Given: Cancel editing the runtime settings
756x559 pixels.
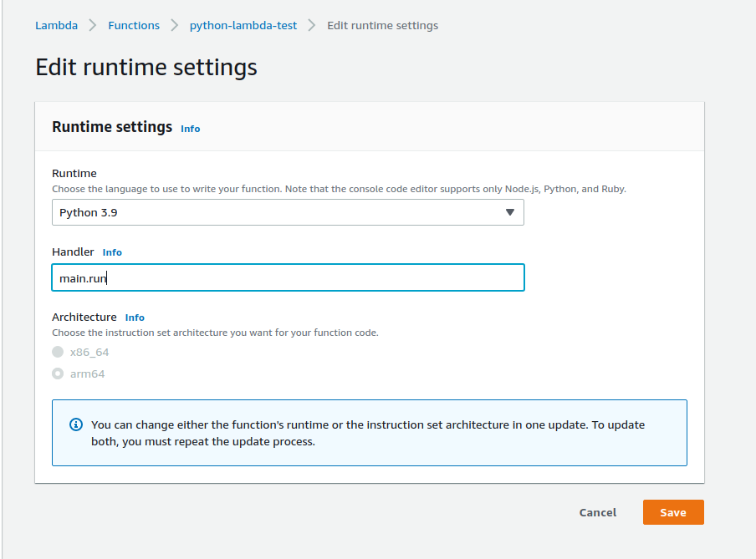Looking at the screenshot, I should pos(597,512).
